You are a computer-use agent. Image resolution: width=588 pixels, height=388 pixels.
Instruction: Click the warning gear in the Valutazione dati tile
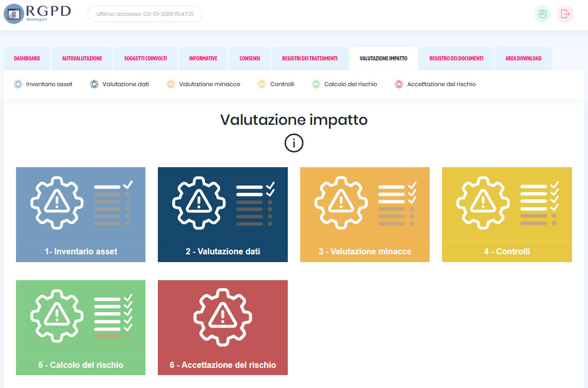pos(199,203)
